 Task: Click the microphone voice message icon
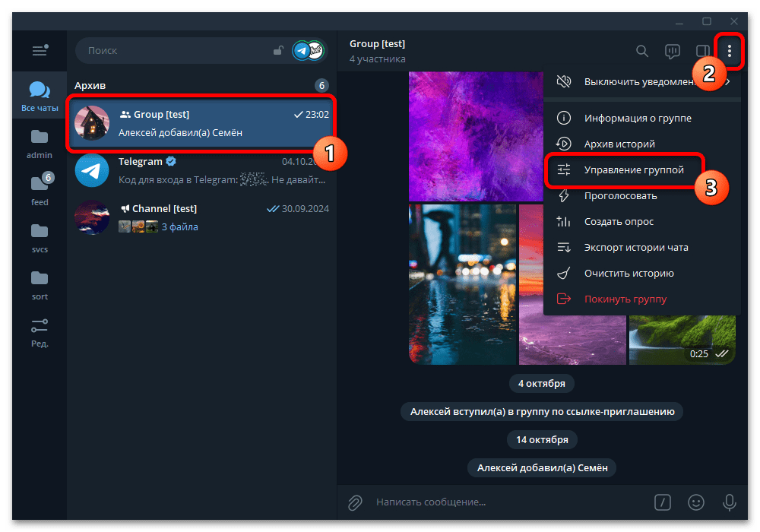(730, 502)
